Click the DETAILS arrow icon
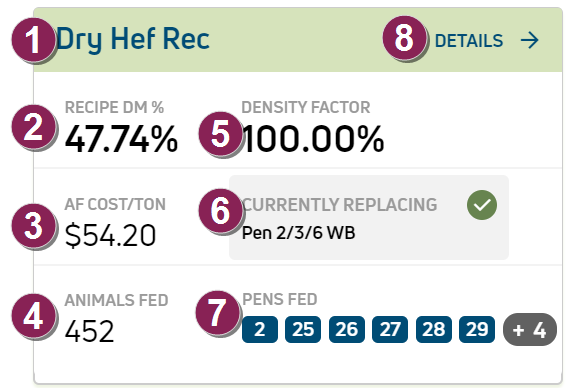Viewport: 570px width, 389px height. 529,40
